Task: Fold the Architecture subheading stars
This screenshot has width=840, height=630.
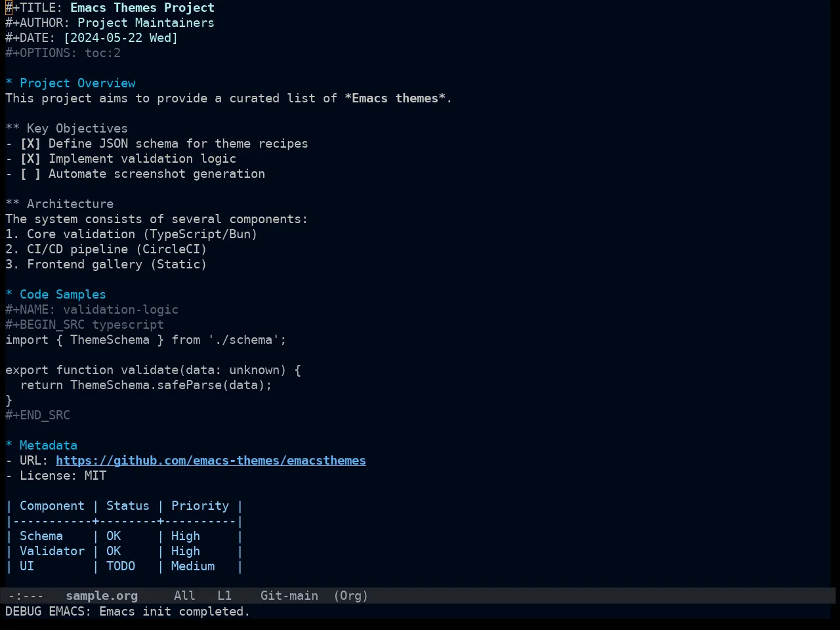Action: pyautogui.click(x=12, y=204)
